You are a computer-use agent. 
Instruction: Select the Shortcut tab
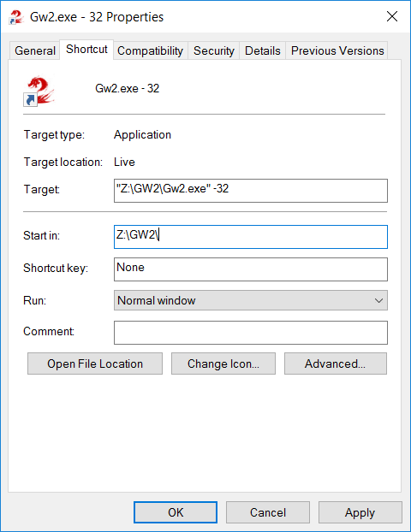[86, 50]
